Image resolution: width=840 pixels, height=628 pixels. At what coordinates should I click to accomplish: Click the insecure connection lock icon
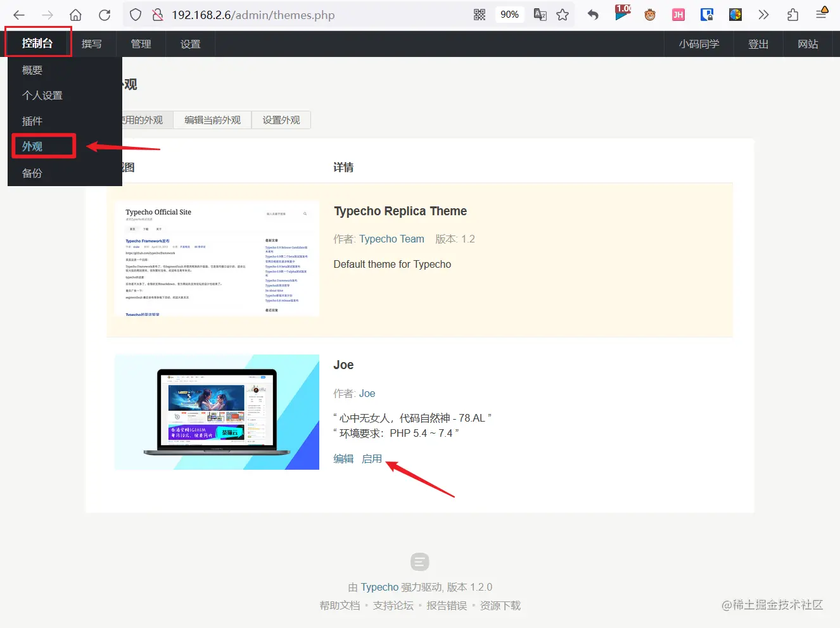point(158,15)
